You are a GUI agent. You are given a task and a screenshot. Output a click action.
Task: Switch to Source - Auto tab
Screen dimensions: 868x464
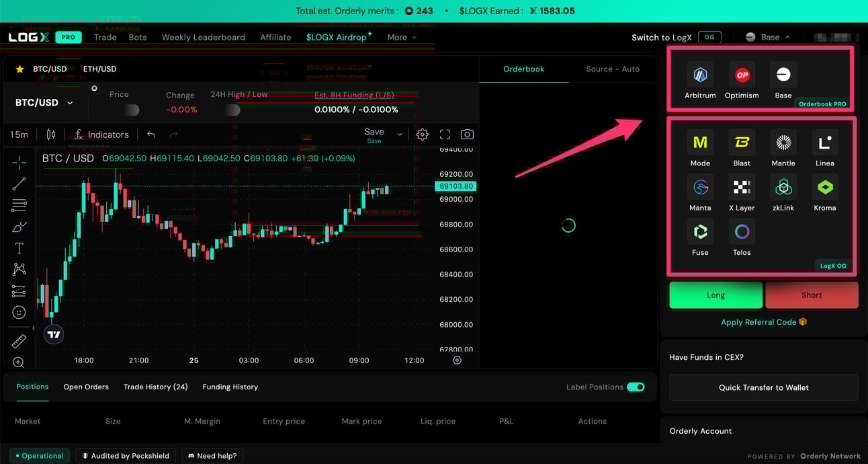(x=613, y=69)
